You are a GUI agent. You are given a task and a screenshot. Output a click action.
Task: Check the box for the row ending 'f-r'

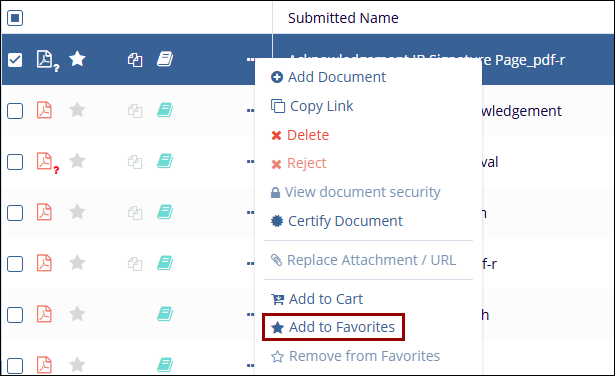[15, 264]
